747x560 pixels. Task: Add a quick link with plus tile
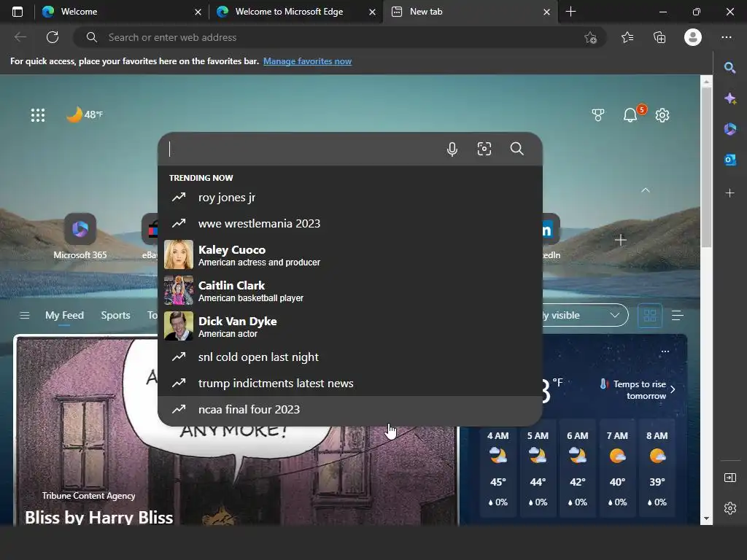[620, 240]
